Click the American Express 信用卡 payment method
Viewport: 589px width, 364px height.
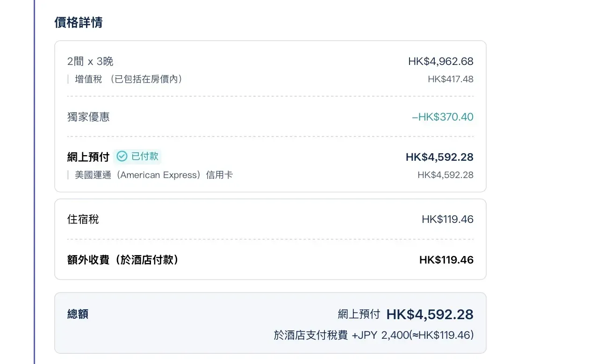pos(154,175)
